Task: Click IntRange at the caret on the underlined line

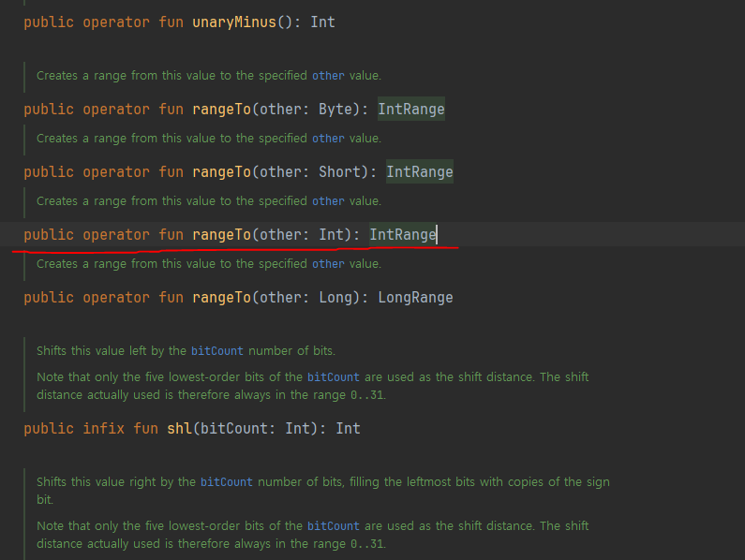Action: (402, 235)
